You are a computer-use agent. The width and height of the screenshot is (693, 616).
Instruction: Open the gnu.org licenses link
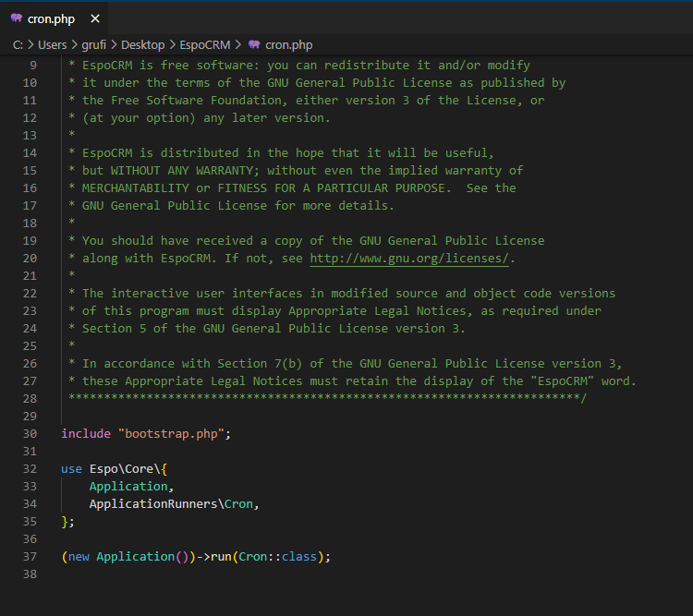[x=409, y=259]
